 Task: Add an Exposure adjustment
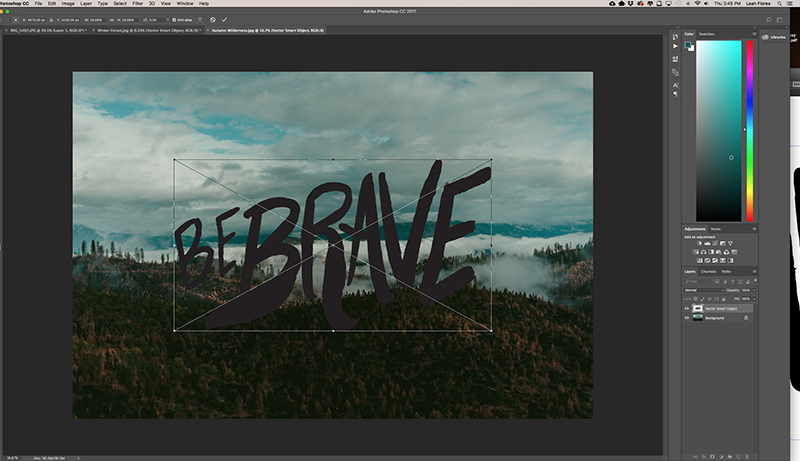pyautogui.click(x=722, y=243)
